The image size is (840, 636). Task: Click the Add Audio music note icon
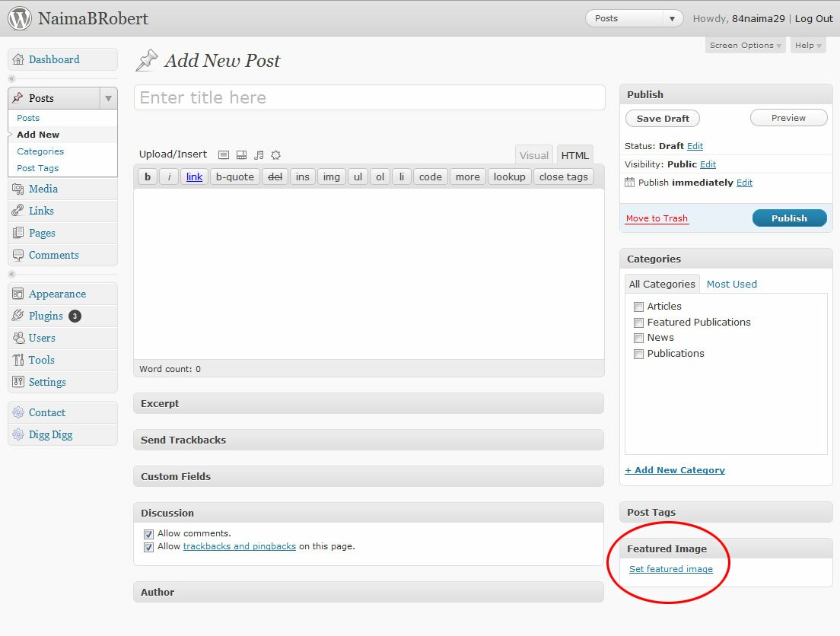pyautogui.click(x=259, y=155)
